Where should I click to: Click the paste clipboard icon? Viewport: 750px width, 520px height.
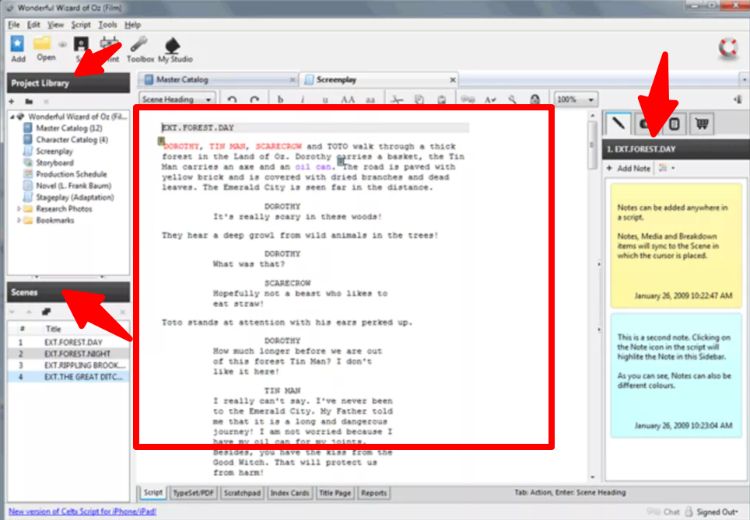pos(442,100)
